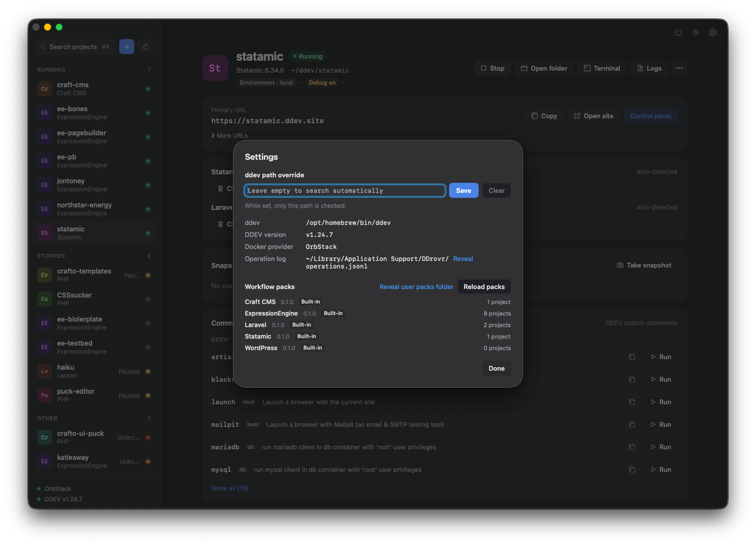
Task: Open Logs for statamic
Action: tap(649, 68)
